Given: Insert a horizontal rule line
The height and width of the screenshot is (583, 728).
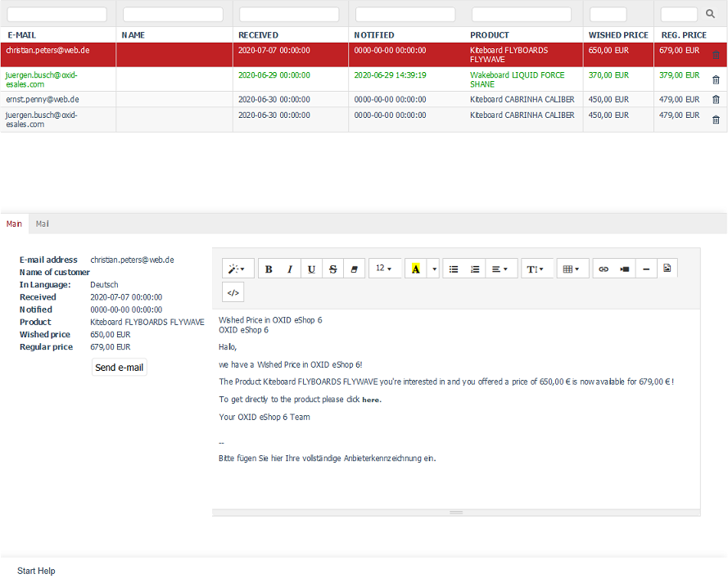Looking at the screenshot, I should tap(646, 269).
